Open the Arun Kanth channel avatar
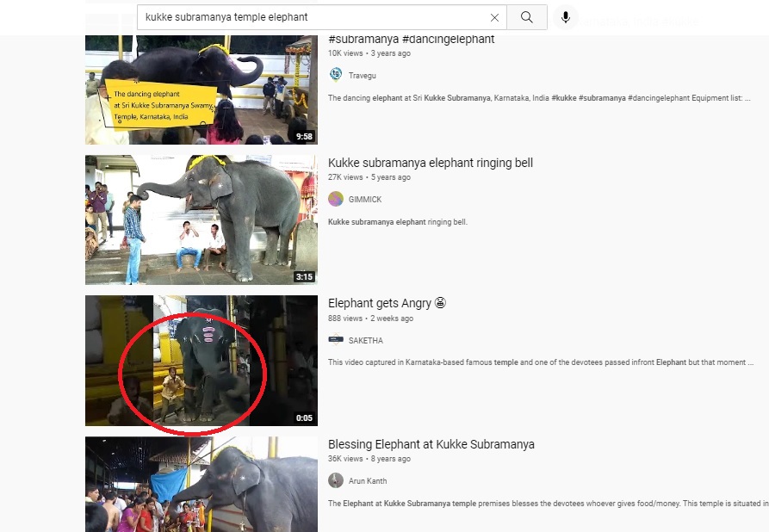This screenshot has height=532, width=769. pyautogui.click(x=336, y=480)
